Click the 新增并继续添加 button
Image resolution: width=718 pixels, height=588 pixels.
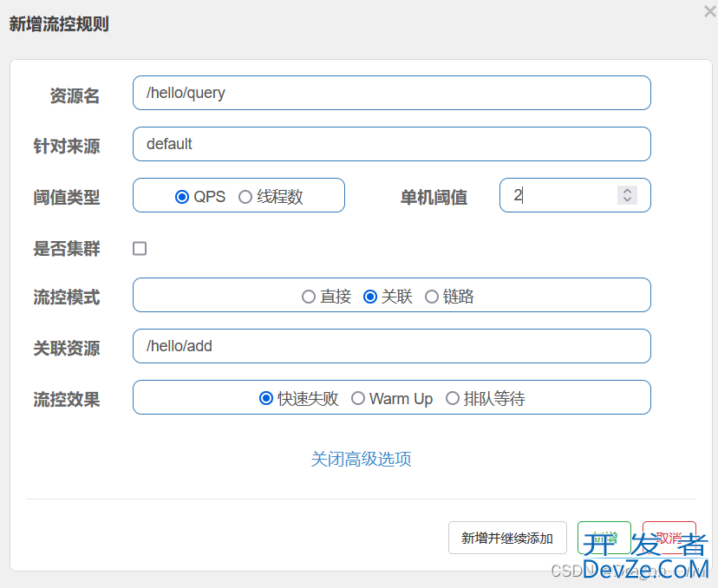tap(507, 538)
